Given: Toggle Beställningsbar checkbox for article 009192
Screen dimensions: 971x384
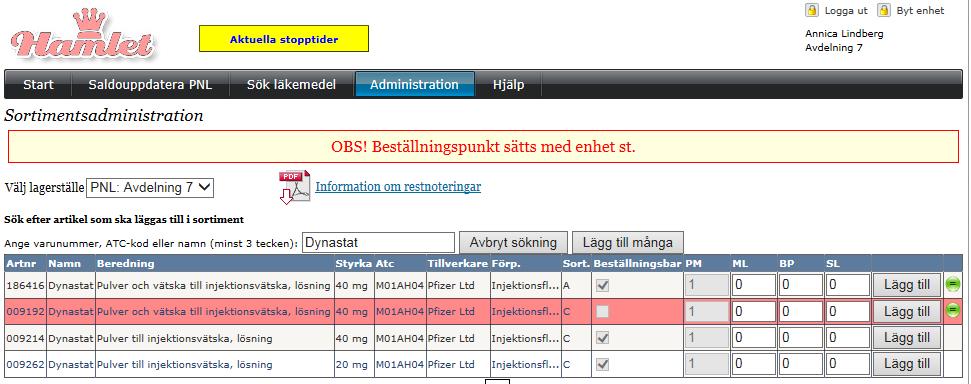Looking at the screenshot, I should (x=602, y=312).
